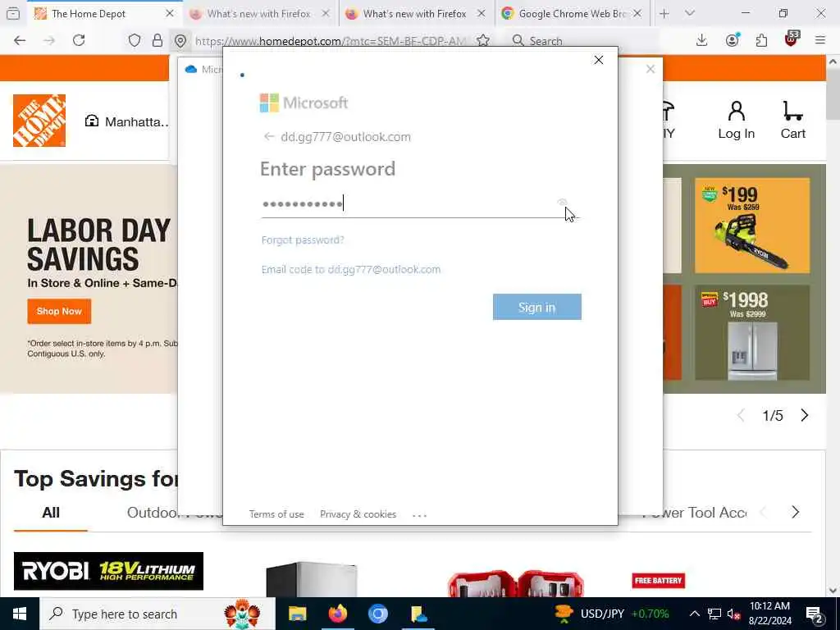Open Manhattan store selector
Viewport: 840px width, 630px height.
tap(127, 121)
